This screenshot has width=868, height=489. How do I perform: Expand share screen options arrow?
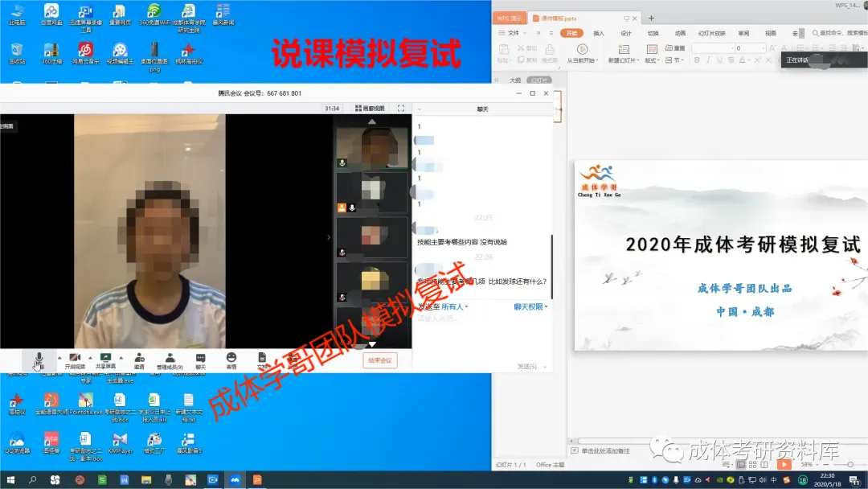(121, 358)
